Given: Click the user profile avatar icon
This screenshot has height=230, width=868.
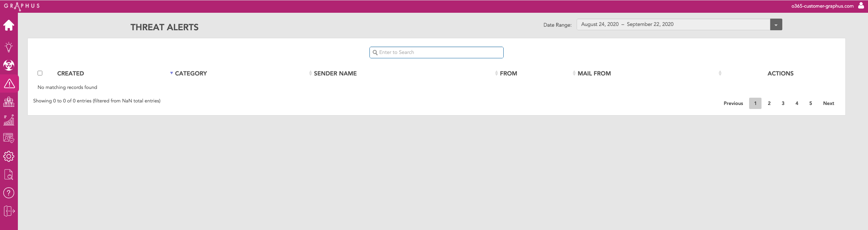Looking at the screenshot, I should point(861,5).
